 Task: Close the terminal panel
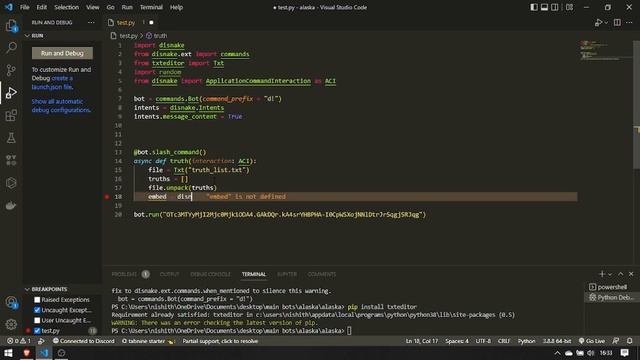pos(631,274)
